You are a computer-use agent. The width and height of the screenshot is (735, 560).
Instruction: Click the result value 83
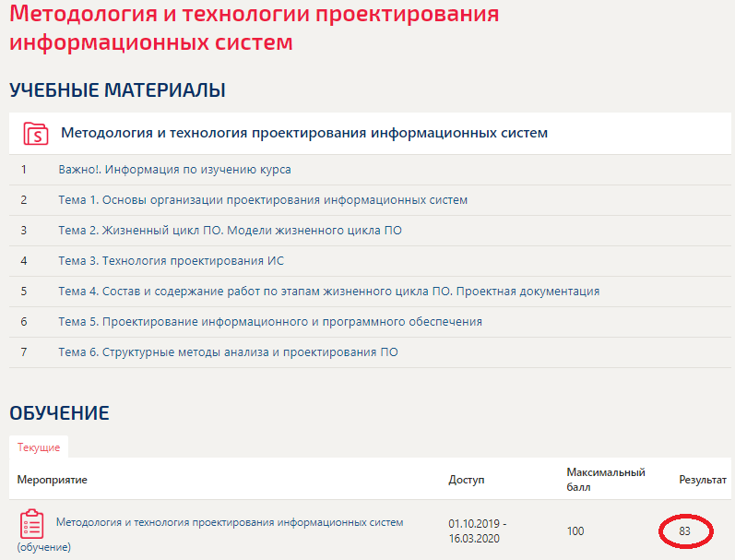(x=684, y=530)
